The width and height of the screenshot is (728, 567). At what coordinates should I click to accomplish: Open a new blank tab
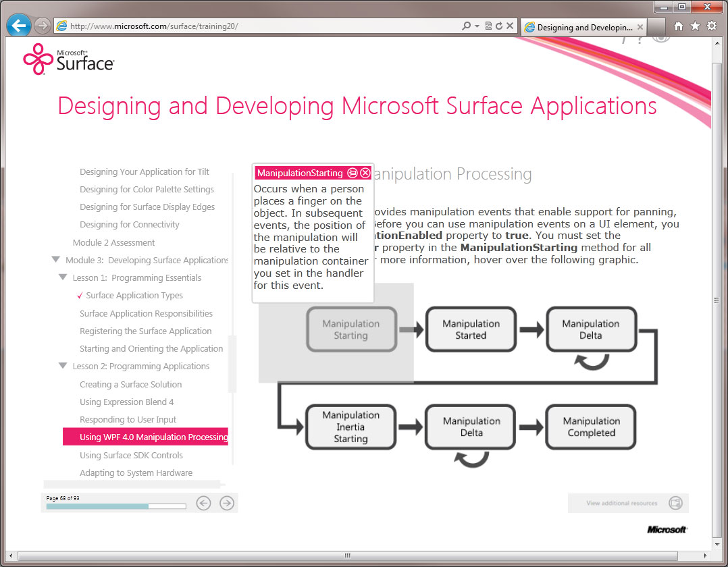(x=656, y=27)
